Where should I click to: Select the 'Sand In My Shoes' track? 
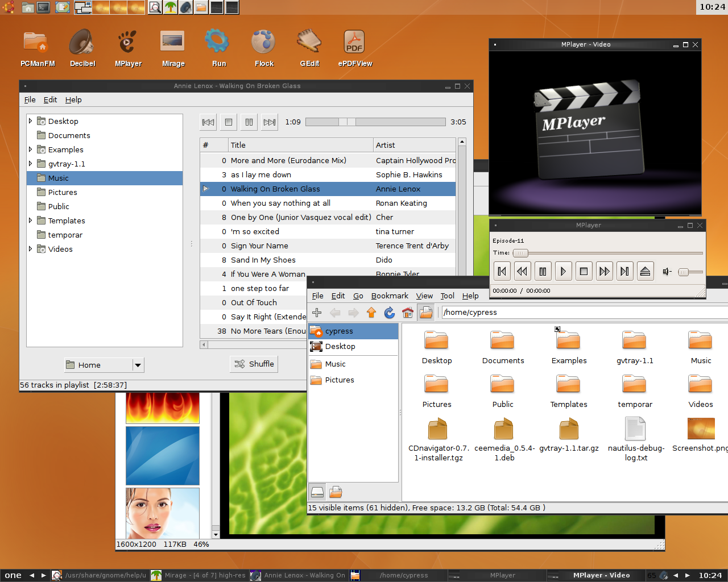click(328, 260)
